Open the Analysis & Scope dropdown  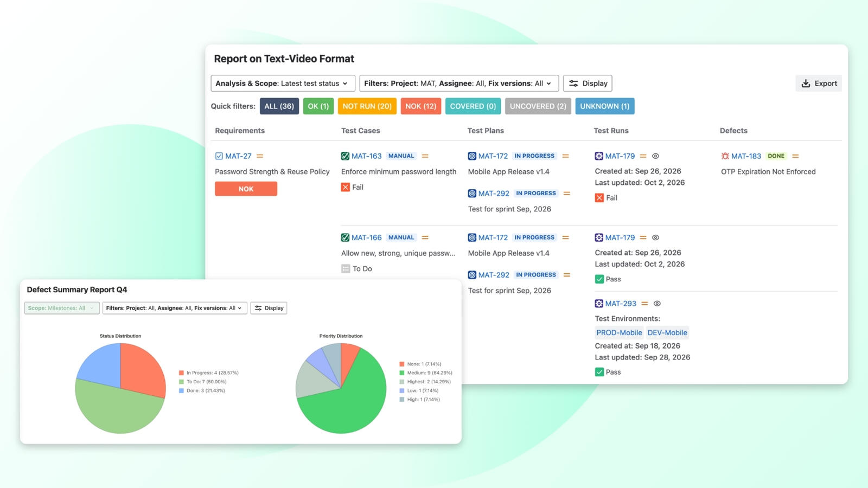point(283,84)
